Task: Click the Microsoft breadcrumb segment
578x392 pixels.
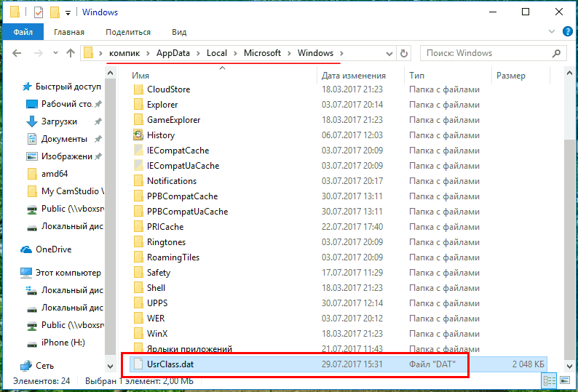Action: tap(263, 53)
